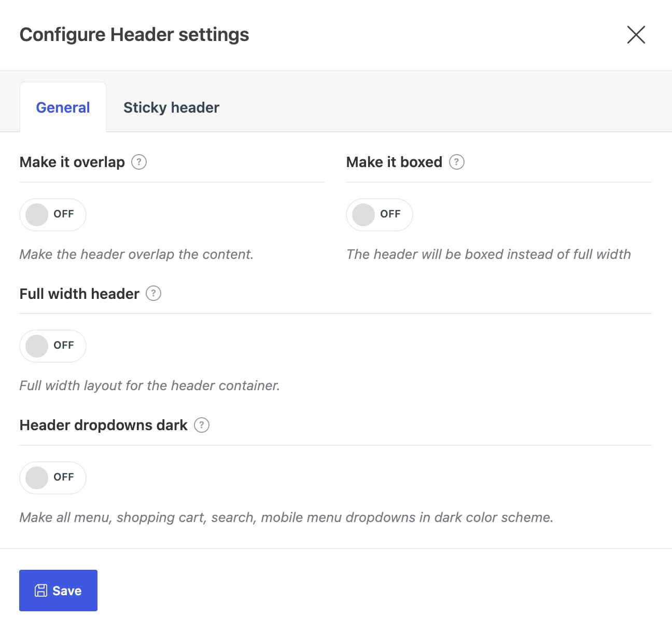This screenshot has width=672, height=631.
Task: Close the Configure Header settings dialog
Action: click(x=636, y=35)
